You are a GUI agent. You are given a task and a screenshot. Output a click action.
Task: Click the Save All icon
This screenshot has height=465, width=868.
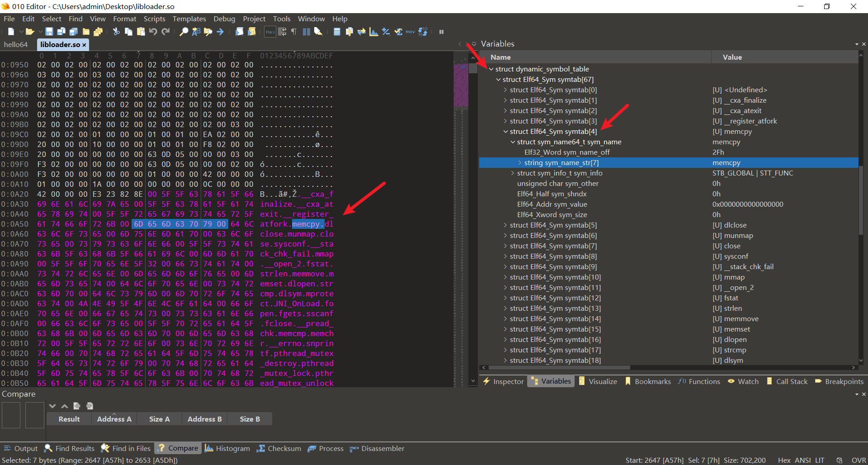tap(74, 32)
